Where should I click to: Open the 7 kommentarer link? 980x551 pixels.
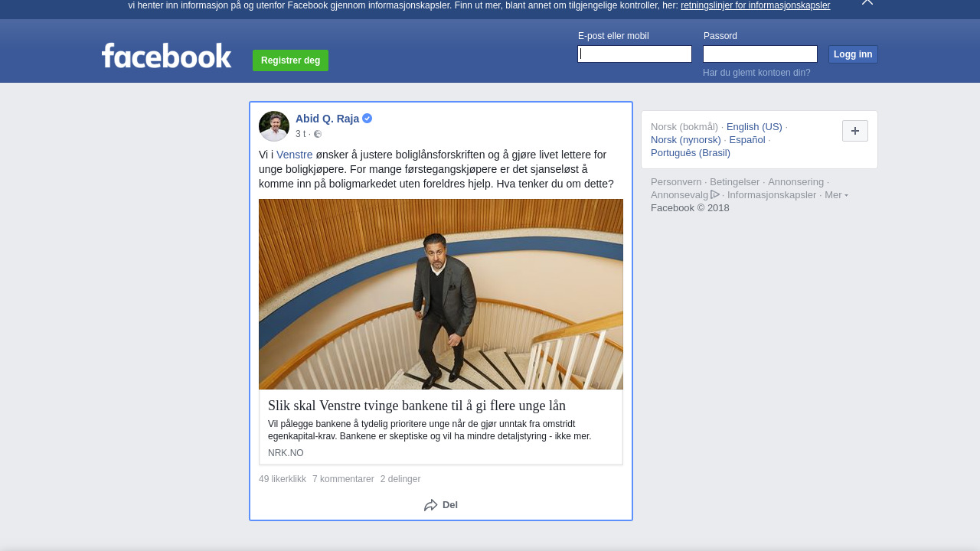point(343,479)
